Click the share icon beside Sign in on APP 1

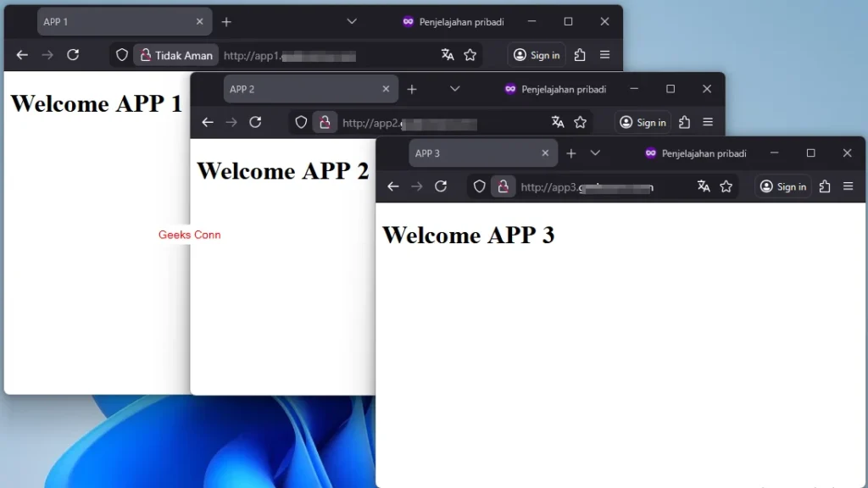(x=579, y=54)
